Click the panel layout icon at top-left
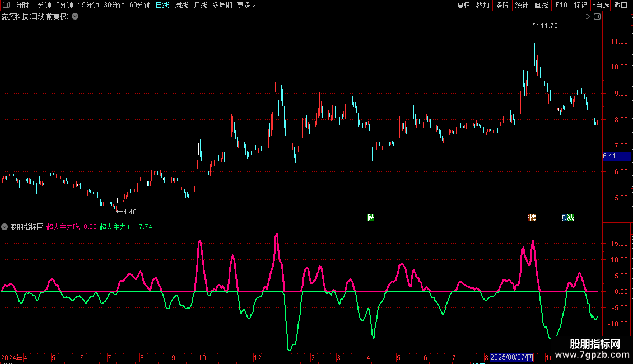Image resolution: width=633 pixels, height=364 pixels. (x=6, y=5)
